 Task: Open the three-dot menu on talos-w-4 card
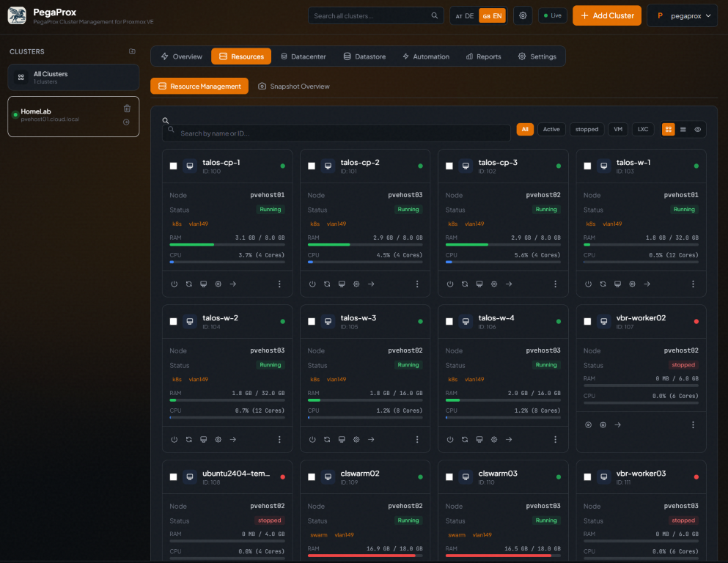[555, 440]
